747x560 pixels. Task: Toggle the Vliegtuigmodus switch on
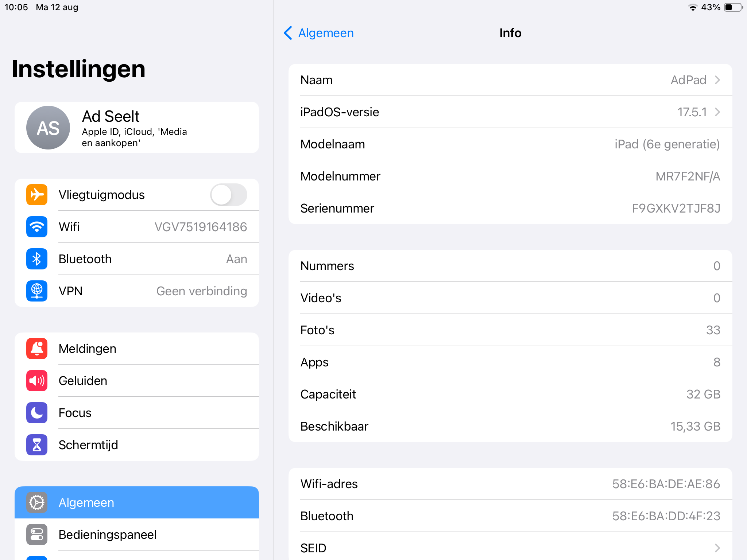pos(229,195)
